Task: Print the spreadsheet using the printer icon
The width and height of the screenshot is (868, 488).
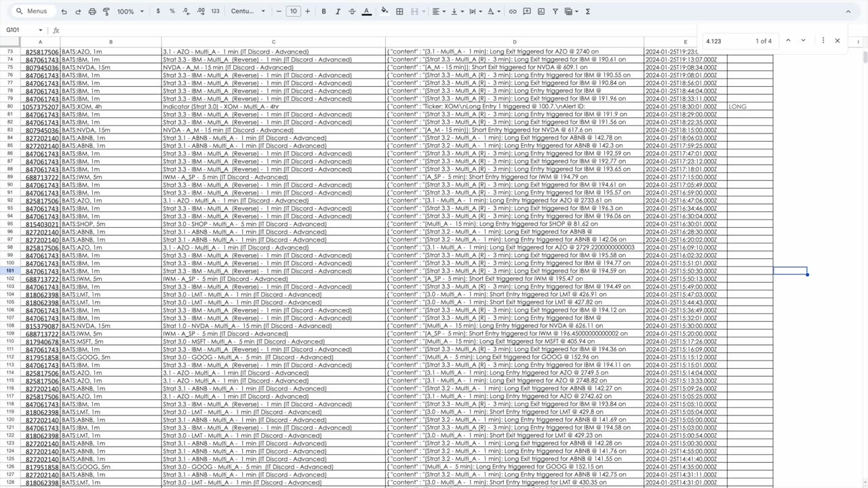Action: coord(92,12)
